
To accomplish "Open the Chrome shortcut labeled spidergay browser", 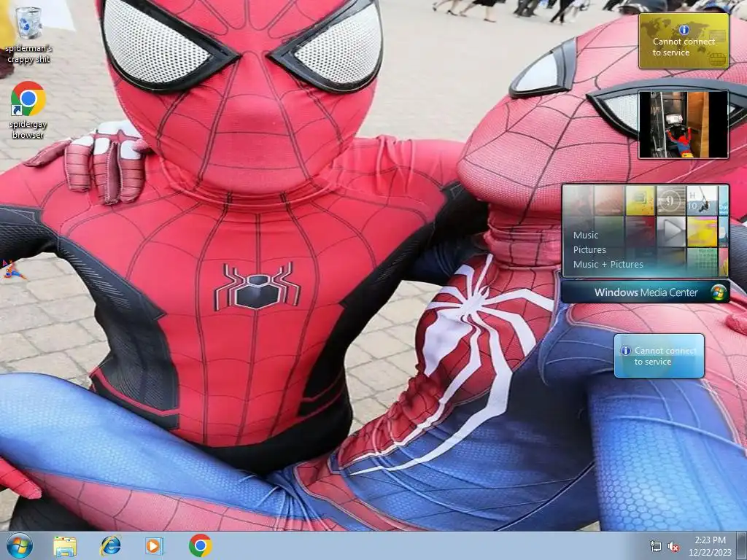I will pos(28,110).
